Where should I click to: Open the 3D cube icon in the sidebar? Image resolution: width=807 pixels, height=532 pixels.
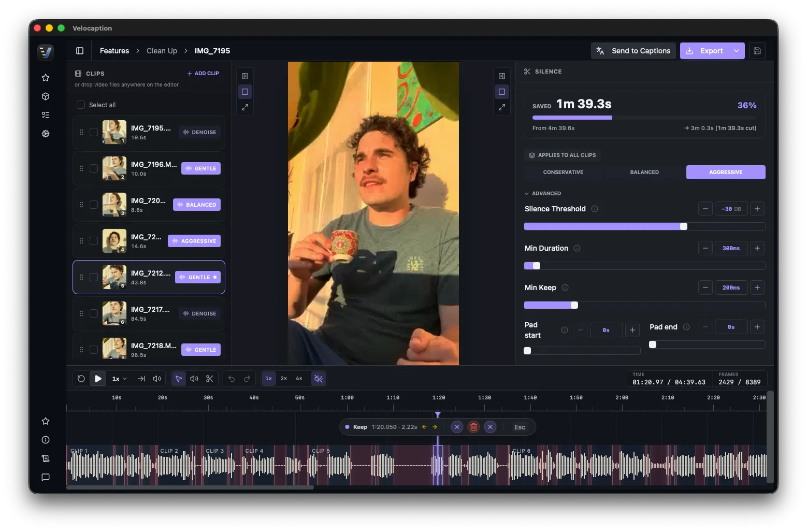coord(46,96)
